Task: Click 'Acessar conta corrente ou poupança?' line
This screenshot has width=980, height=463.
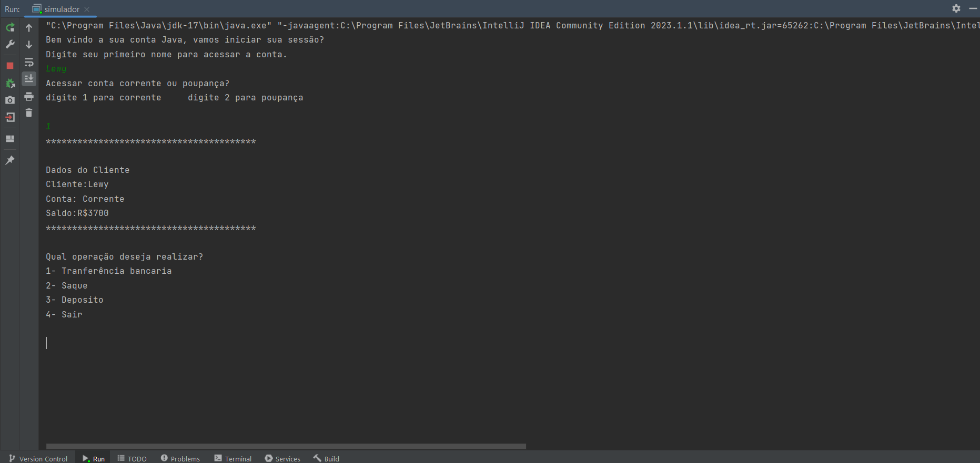Action: (x=138, y=84)
